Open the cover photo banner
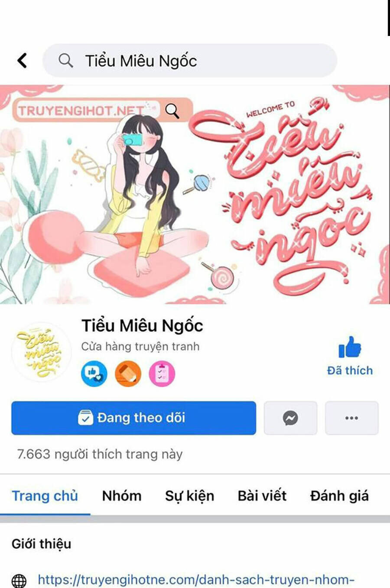390x588 pixels. point(195,194)
